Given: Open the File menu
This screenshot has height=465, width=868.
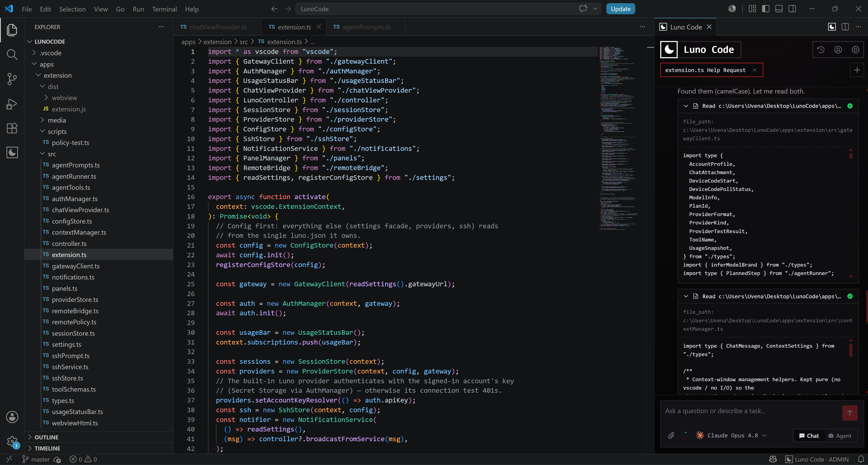Looking at the screenshot, I should 27,9.
